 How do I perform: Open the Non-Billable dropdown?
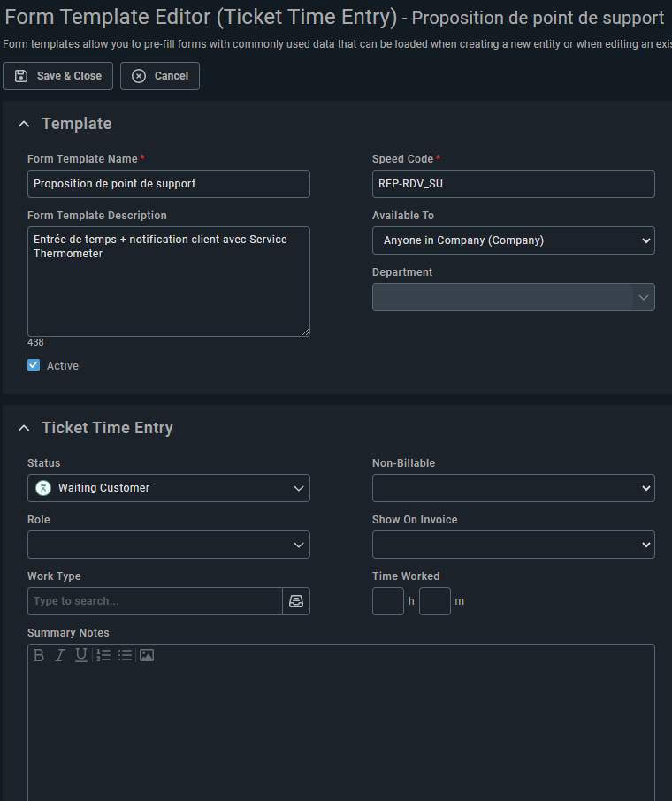click(513, 488)
